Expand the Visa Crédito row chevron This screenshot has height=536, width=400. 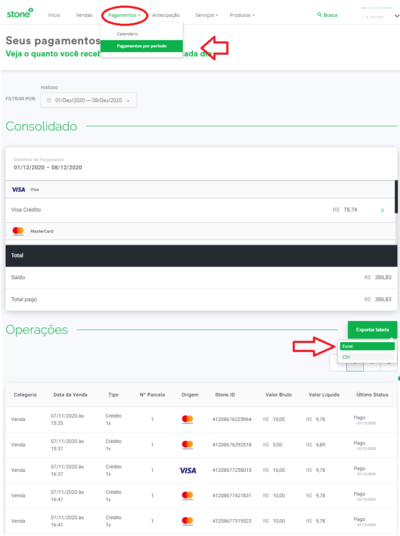pos(383,210)
